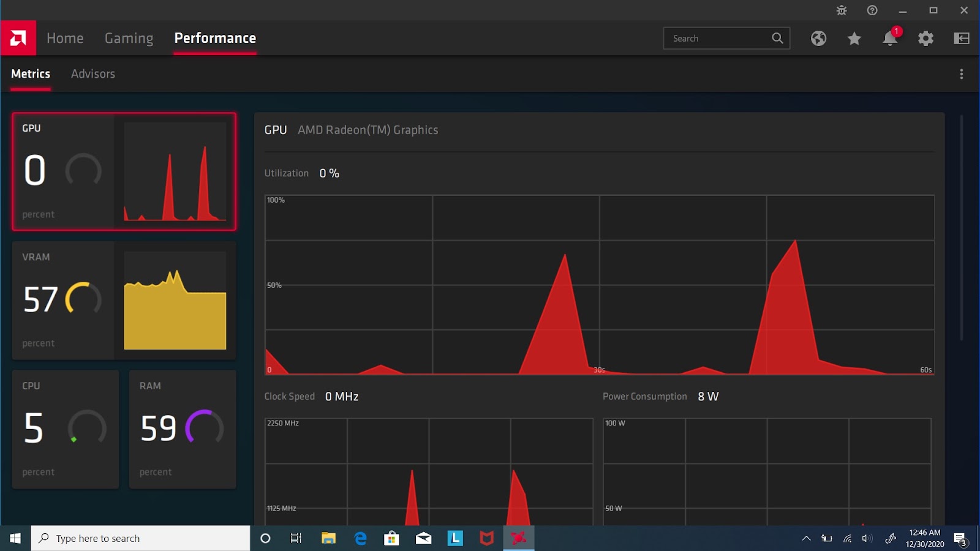Open the clock showing 12:46 AM
Screen dimensions: 980x551
point(925,538)
